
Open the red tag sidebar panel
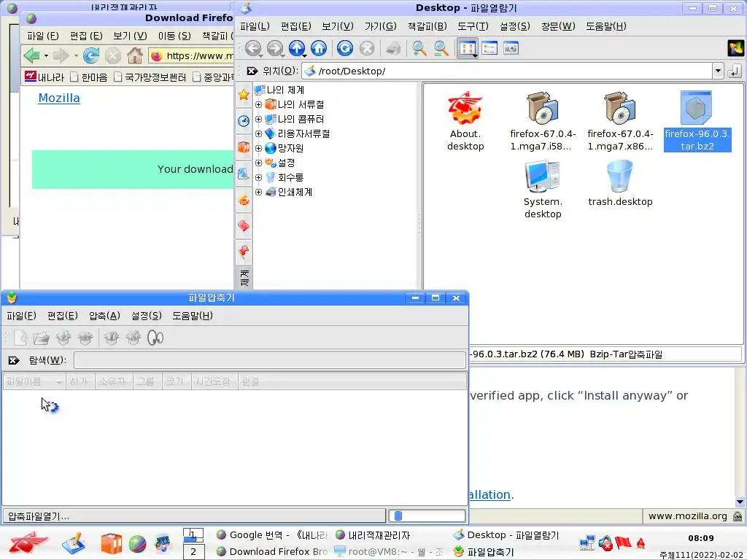[x=244, y=225]
